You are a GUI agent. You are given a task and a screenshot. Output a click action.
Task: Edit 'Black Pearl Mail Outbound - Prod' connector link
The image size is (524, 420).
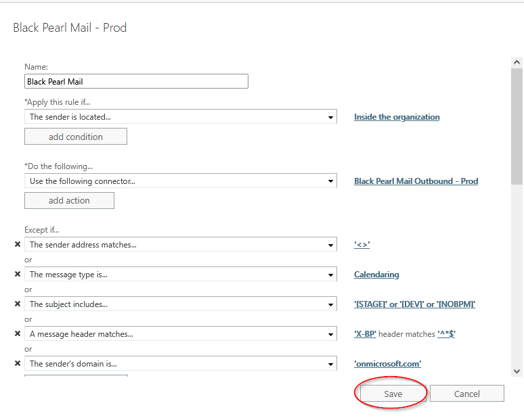pyautogui.click(x=416, y=181)
